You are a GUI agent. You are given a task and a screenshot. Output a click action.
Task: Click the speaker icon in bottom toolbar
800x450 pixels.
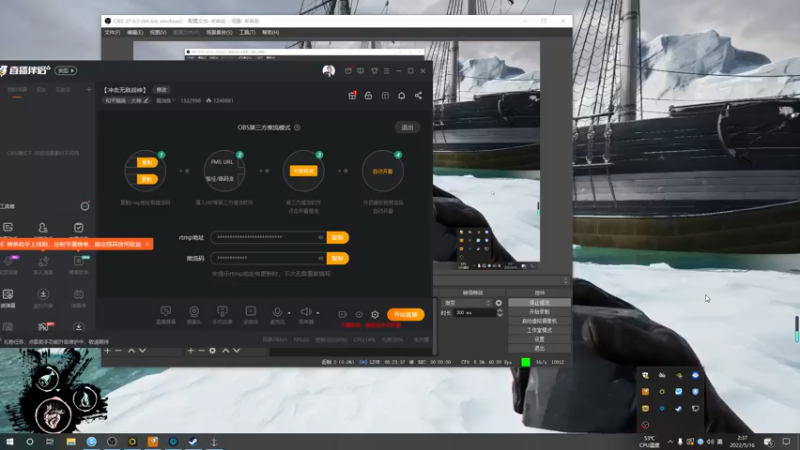pos(306,312)
